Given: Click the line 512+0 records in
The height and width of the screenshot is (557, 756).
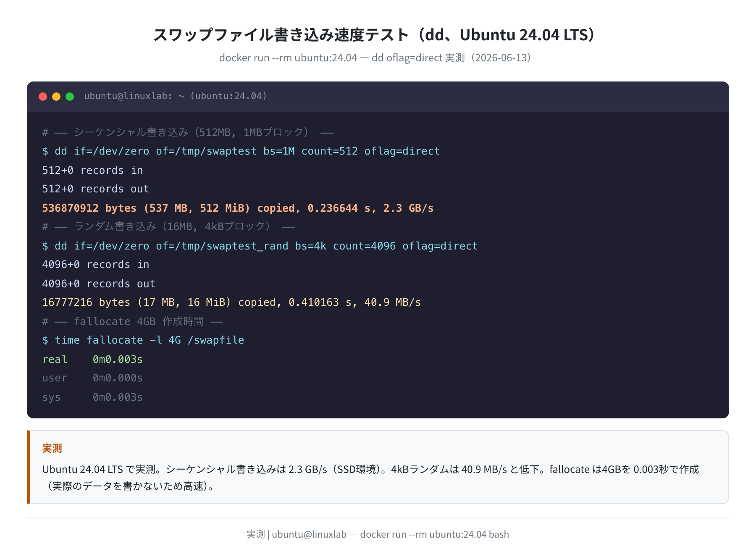Looking at the screenshot, I should [92, 170].
